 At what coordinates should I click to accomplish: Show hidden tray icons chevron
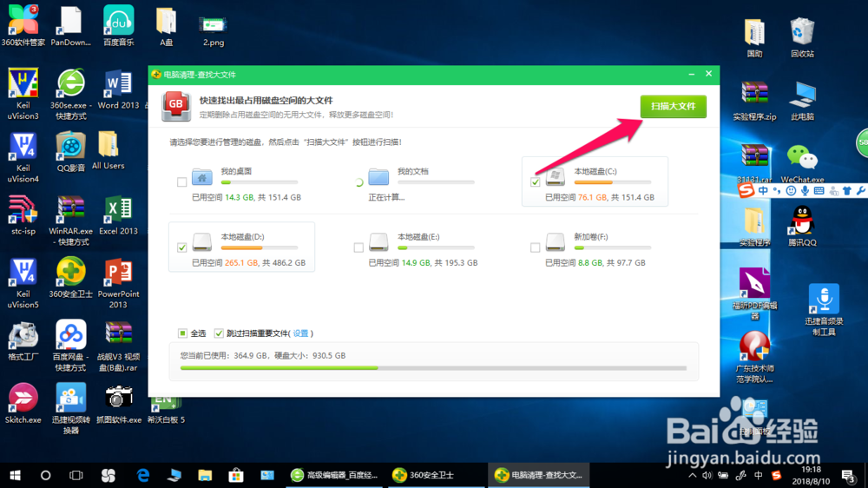click(692, 475)
